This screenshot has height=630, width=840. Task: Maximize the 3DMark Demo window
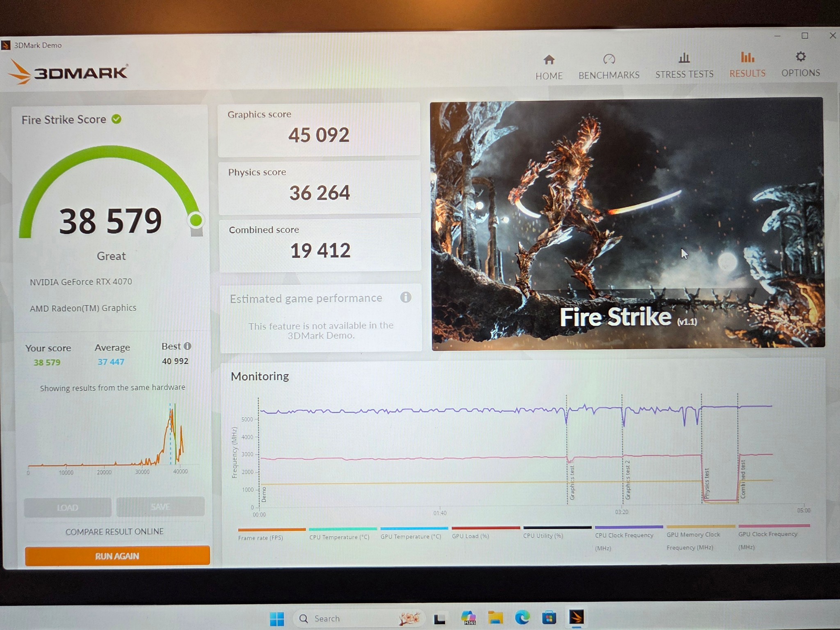point(805,36)
